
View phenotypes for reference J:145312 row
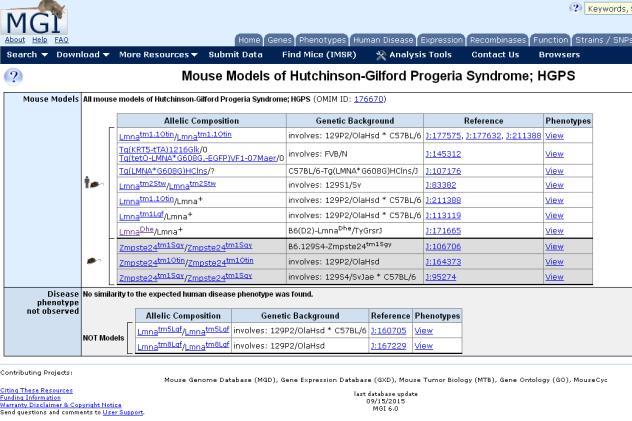tap(554, 154)
